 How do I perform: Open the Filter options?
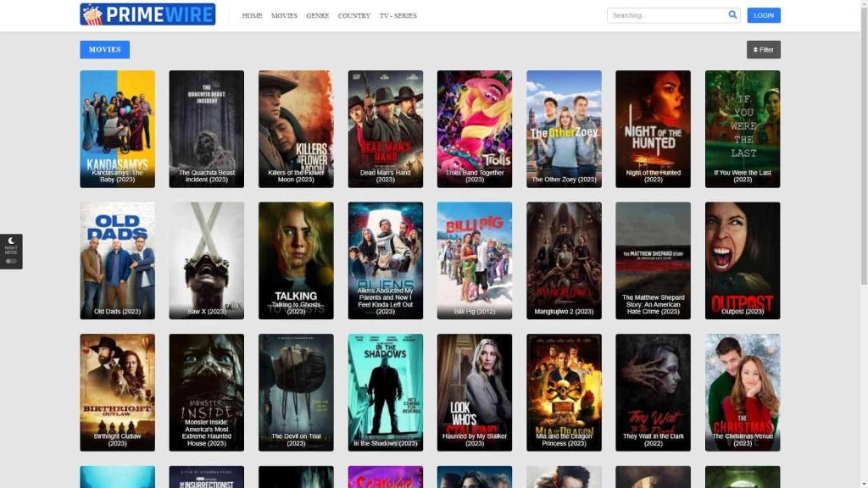pos(763,50)
